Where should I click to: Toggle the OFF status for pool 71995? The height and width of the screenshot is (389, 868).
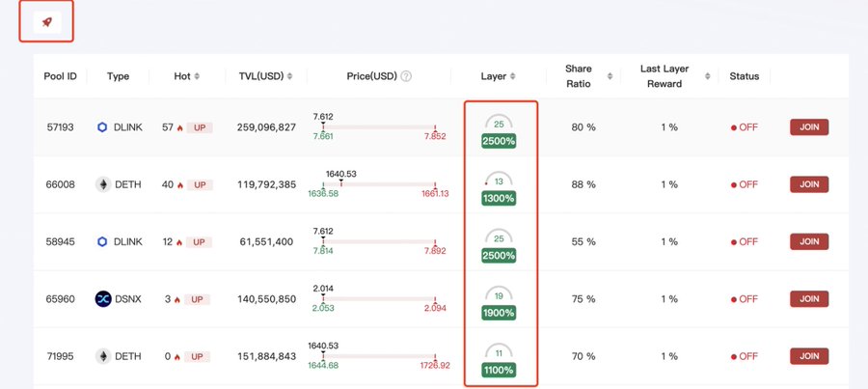coord(745,356)
